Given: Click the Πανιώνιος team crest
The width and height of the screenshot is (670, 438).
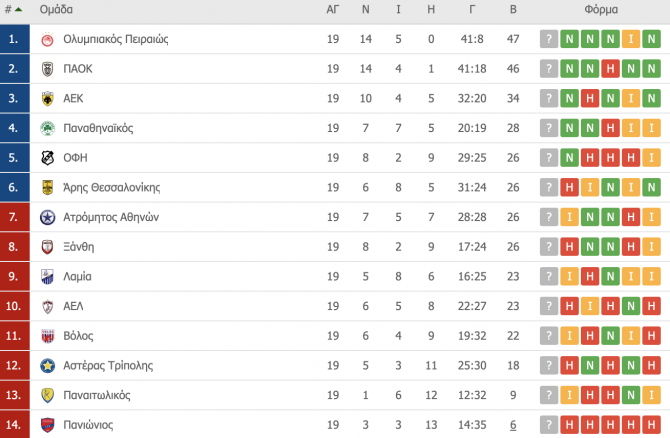Looking at the screenshot, I should pos(47,425).
